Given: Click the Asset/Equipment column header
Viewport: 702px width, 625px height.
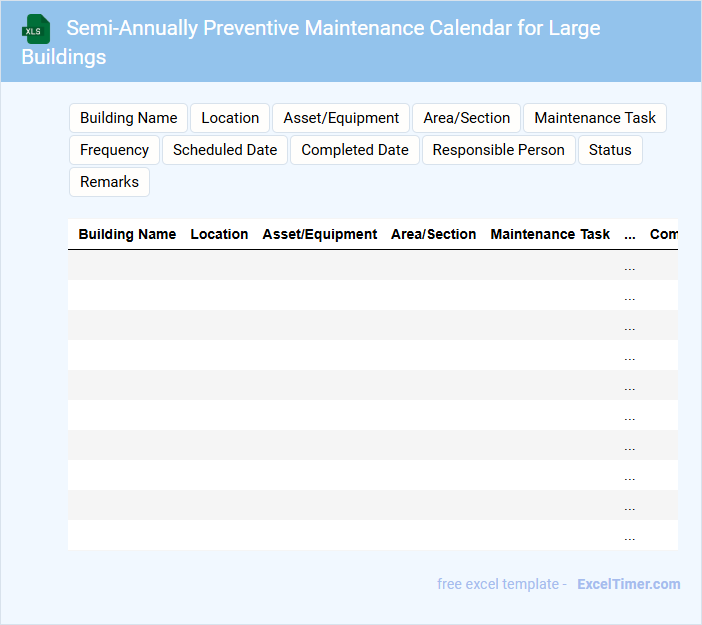Looking at the screenshot, I should click(x=320, y=234).
